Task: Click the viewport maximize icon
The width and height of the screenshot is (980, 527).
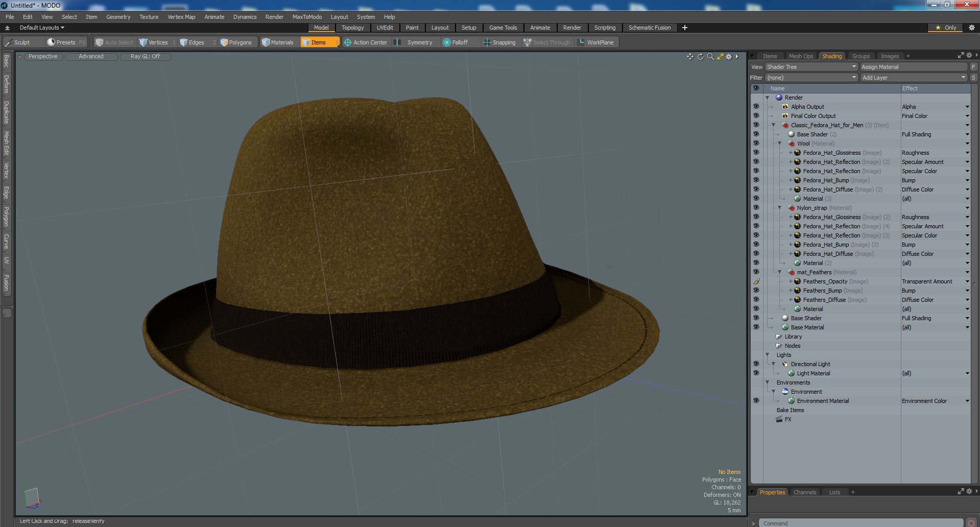Action: coord(720,57)
